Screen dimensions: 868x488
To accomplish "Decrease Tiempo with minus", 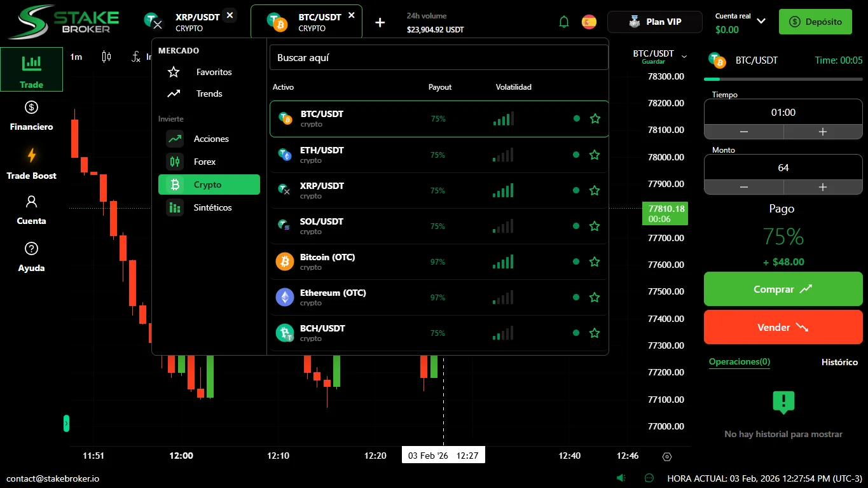I will [744, 132].
